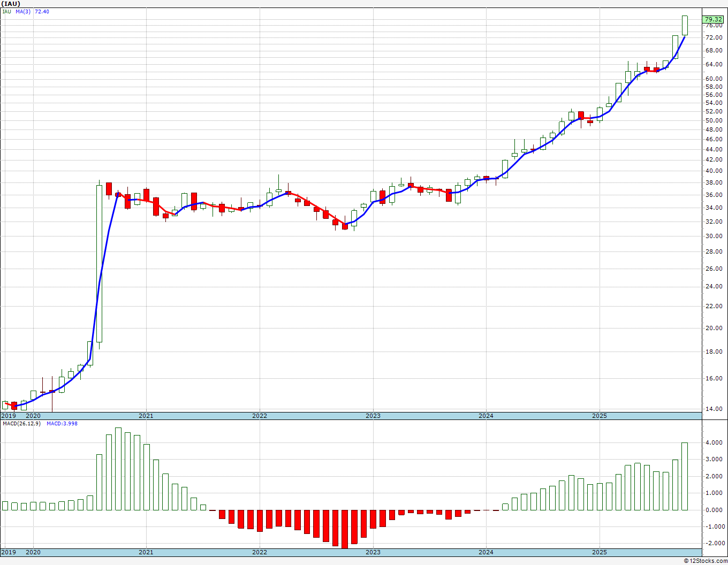Click the 24.00 price axis label
Image resolution: width=728 pixels, height=565 pixels.
coord(714,287)
